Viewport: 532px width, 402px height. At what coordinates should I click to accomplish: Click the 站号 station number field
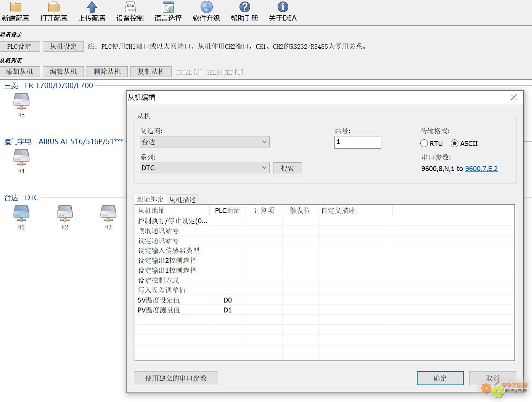358,142
